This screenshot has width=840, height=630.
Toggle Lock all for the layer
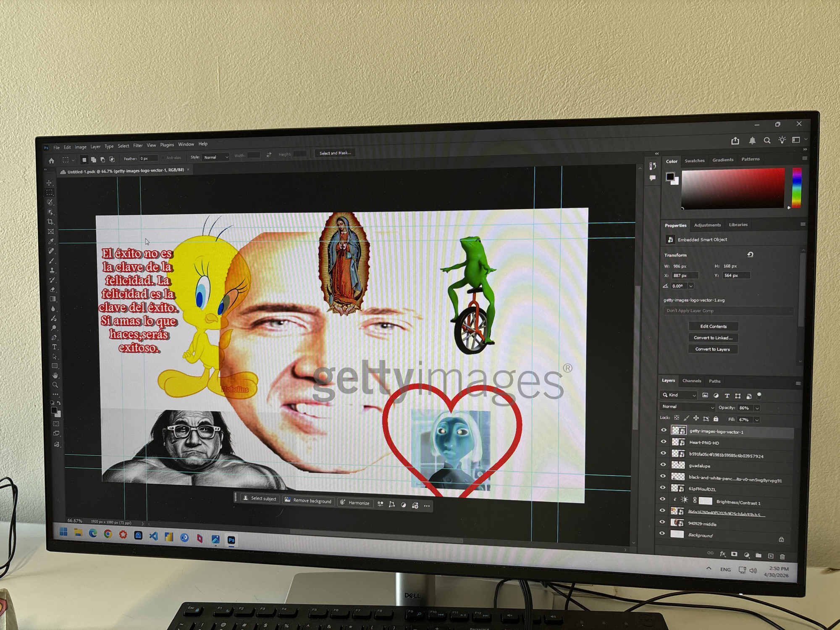tap(716, 419)
